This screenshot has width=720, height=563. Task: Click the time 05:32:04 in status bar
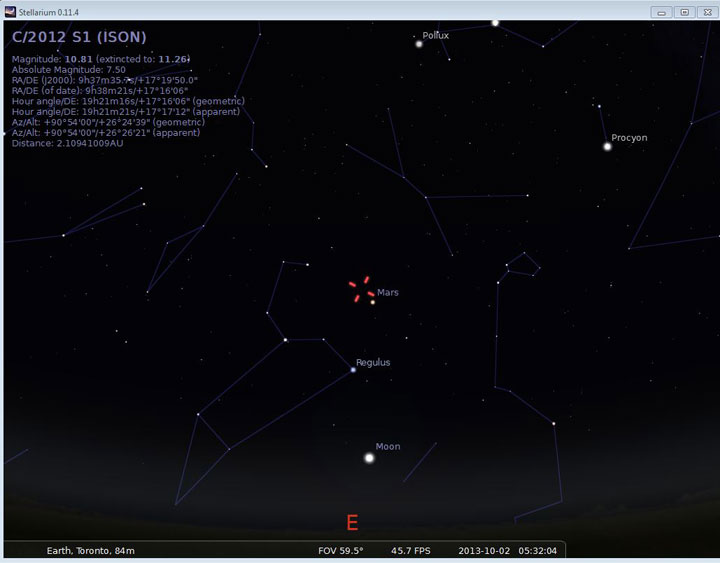point(539,550)
